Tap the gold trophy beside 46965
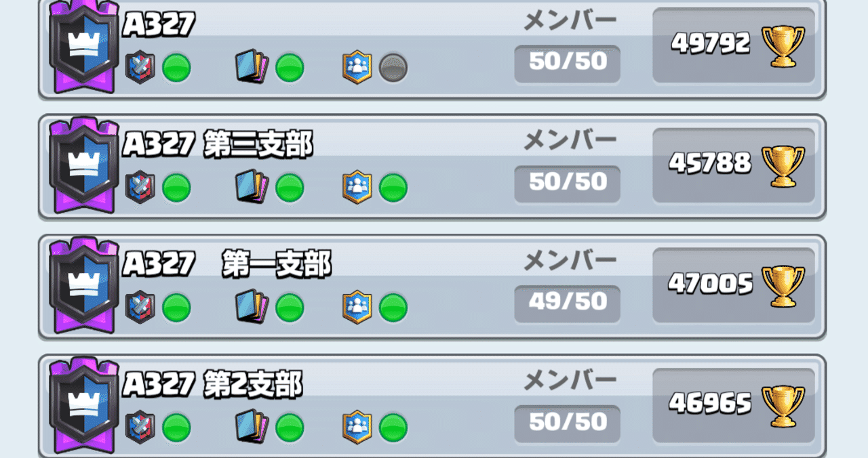 (783, 406)
